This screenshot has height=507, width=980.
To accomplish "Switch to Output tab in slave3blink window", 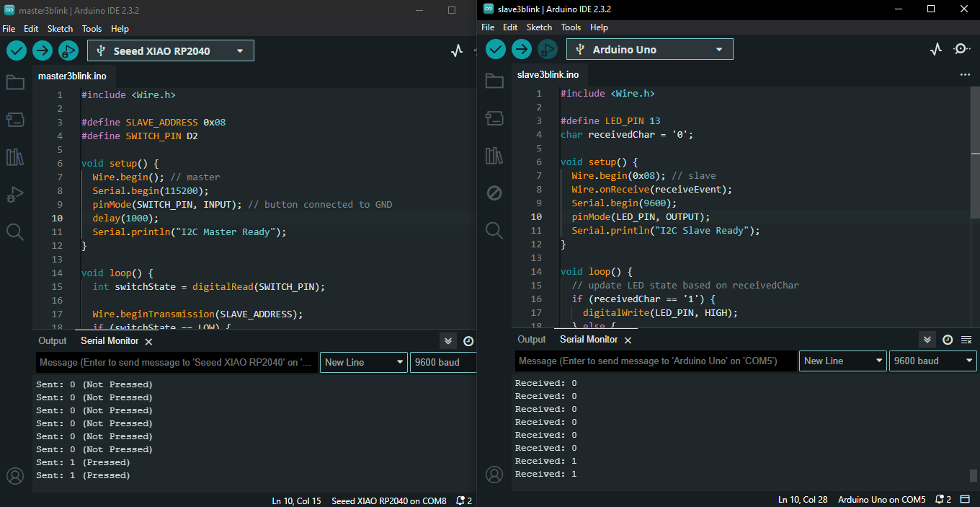I will coord(532,340).
